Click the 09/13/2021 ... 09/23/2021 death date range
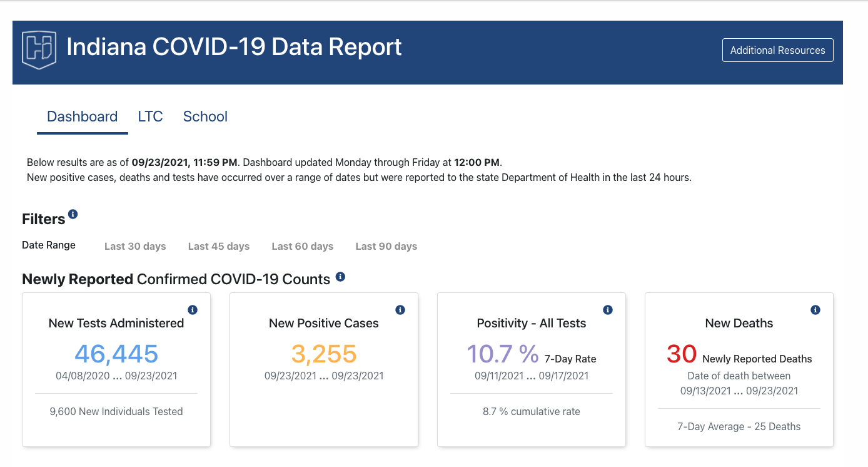The height and width of the screenshot is (467, 868). (x=739, y=391)
